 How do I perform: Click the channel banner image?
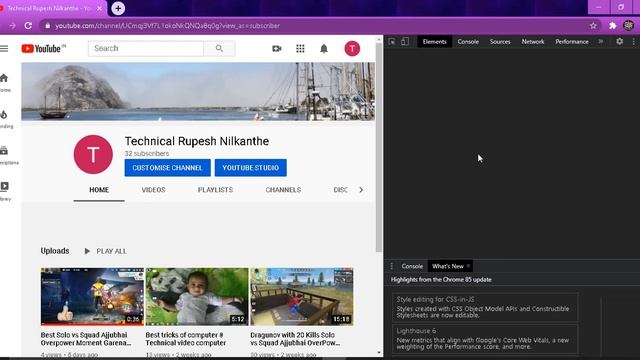[198, 91]
